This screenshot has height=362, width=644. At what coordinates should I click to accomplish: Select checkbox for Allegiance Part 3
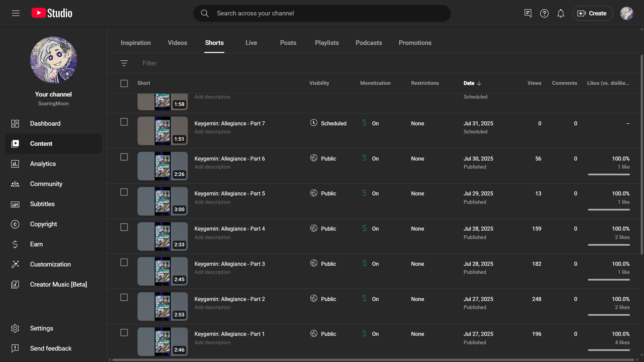(124, 262)
